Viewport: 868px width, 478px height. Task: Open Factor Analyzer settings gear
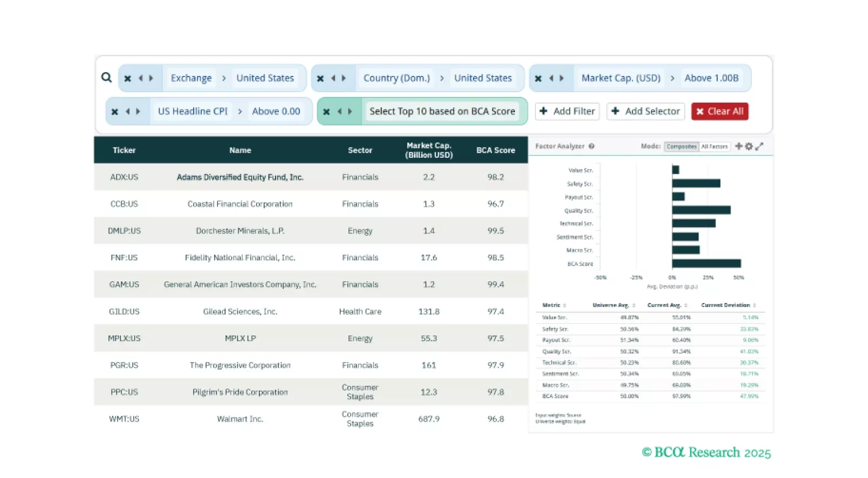(749, 146)
